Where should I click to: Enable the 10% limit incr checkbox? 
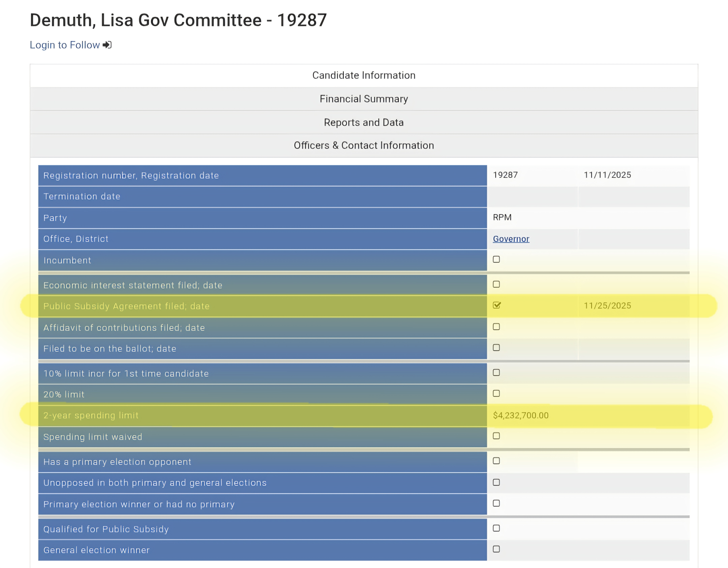[496, 372]
